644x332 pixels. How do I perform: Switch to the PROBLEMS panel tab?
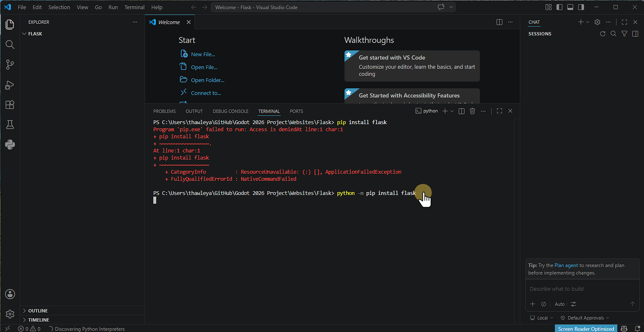click(x=165, y=111)
